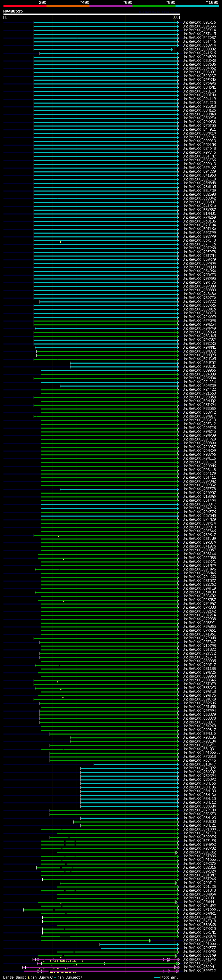Select label UniRef100_Q82RN1

pyautogui.click(x=199, y=967)
